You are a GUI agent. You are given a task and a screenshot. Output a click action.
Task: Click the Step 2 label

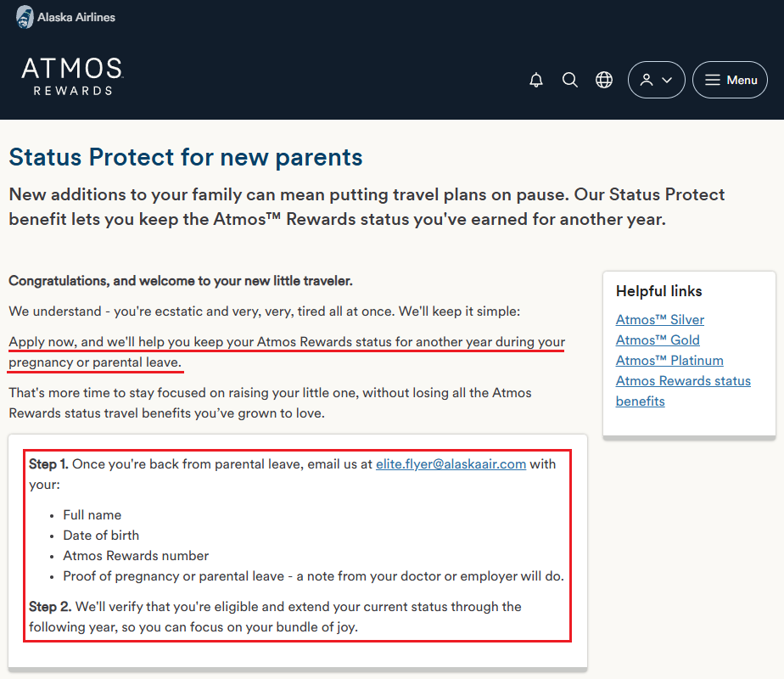tap(49, 607)
